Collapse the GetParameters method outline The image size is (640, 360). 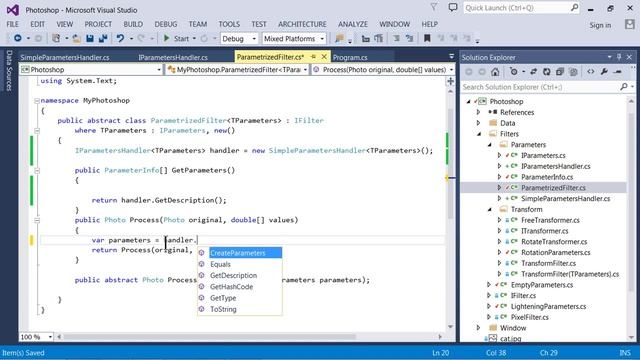37,171
